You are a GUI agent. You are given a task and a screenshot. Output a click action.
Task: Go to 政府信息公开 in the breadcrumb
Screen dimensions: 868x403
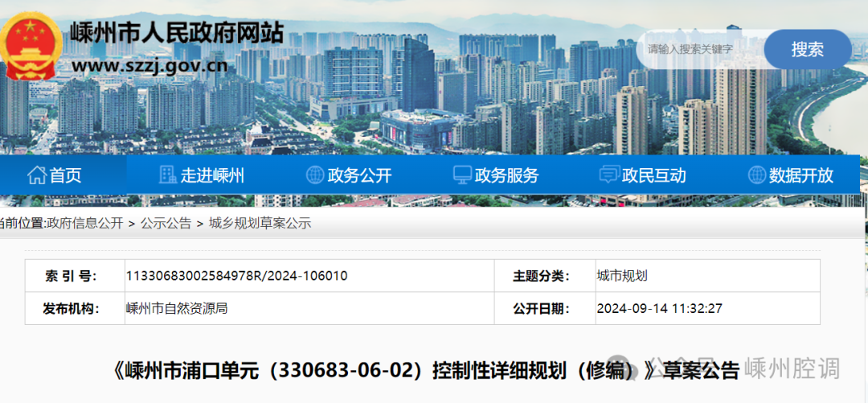pos(85,224)
